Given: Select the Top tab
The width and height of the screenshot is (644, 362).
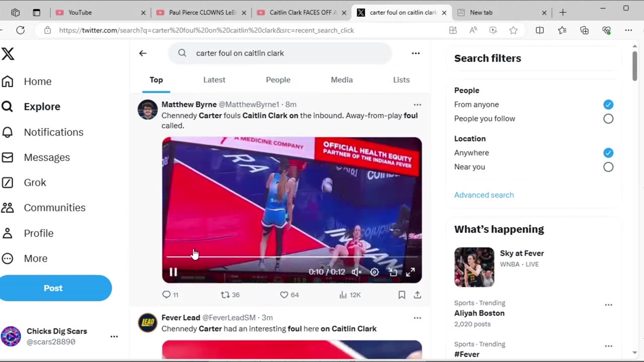Looking at the screenshot, I should coord(156,80).
